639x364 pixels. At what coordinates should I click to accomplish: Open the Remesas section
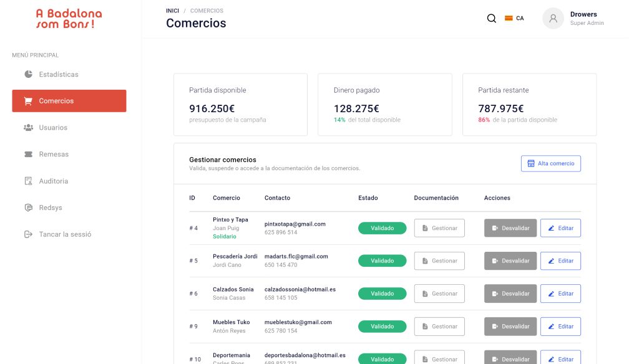[69, 155]
